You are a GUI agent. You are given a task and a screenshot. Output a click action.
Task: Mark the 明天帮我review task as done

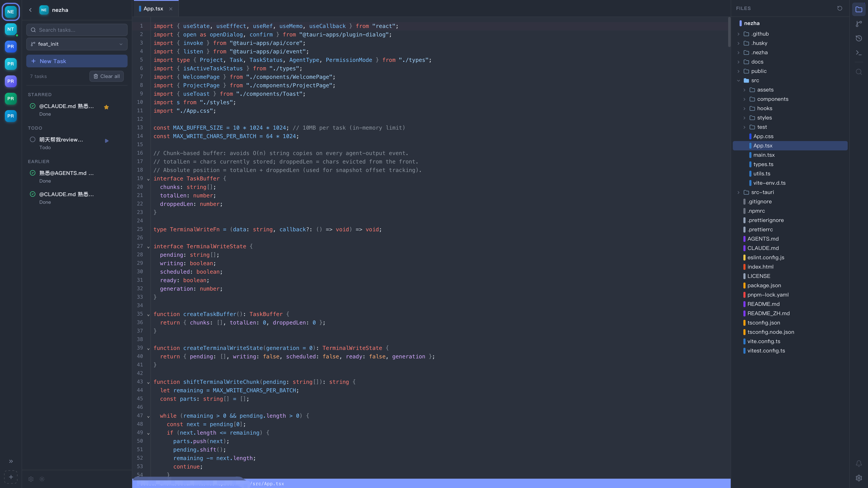click(x=33, y=139)
